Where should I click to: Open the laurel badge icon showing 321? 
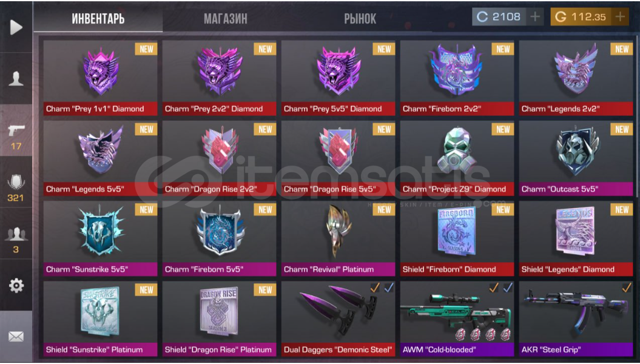click(16, 187)
